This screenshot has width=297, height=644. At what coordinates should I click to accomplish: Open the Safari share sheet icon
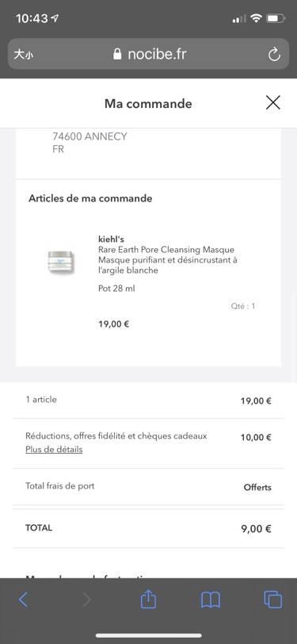149,599
